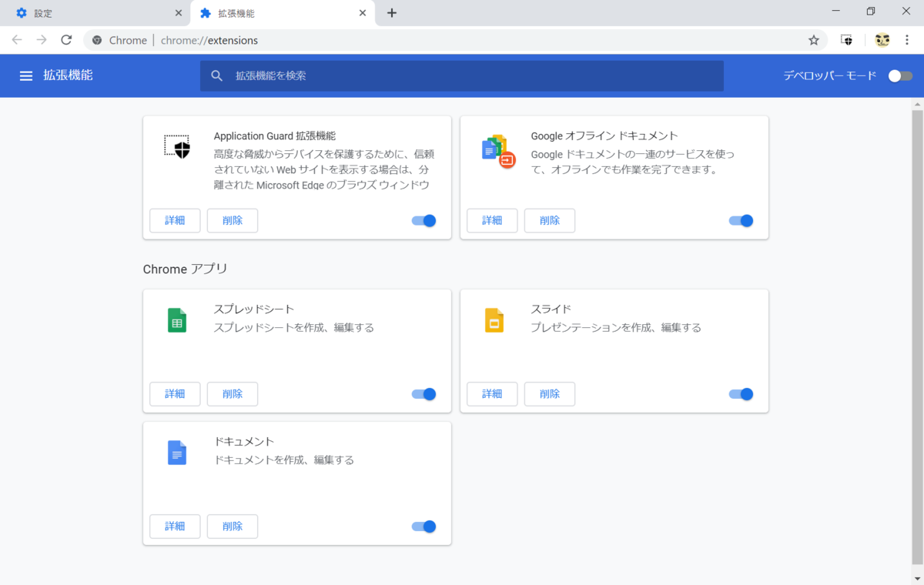The image size is (924, 585).
Task: Open Application Guard toolbar extension icon
Action: coord(847,40)
